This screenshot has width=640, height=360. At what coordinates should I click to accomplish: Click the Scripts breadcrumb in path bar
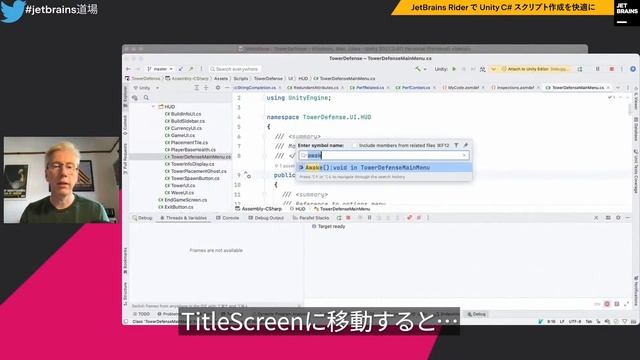pyautogui.click(x=240, y=78)
